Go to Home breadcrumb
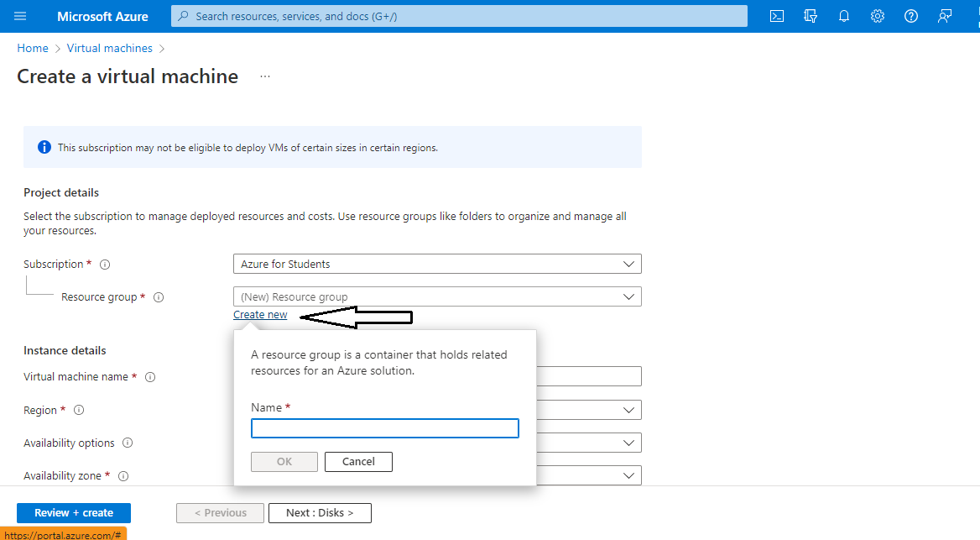980x540 pixels. click(x=33, y=48)
